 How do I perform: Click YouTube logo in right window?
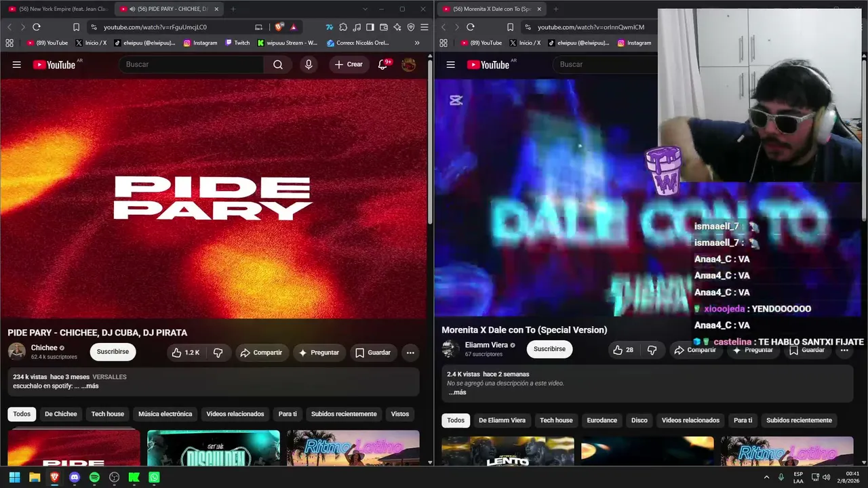click(x=488, y=64)
